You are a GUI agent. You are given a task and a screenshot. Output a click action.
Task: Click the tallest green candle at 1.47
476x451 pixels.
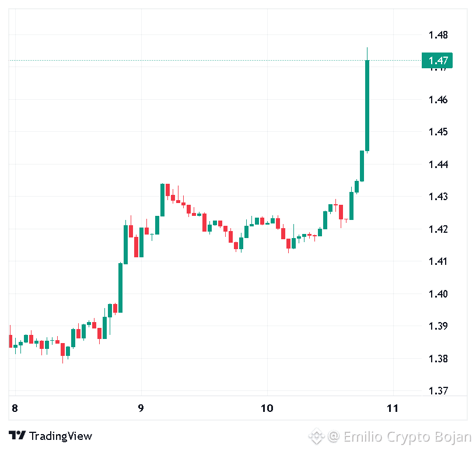click(367, 106)
